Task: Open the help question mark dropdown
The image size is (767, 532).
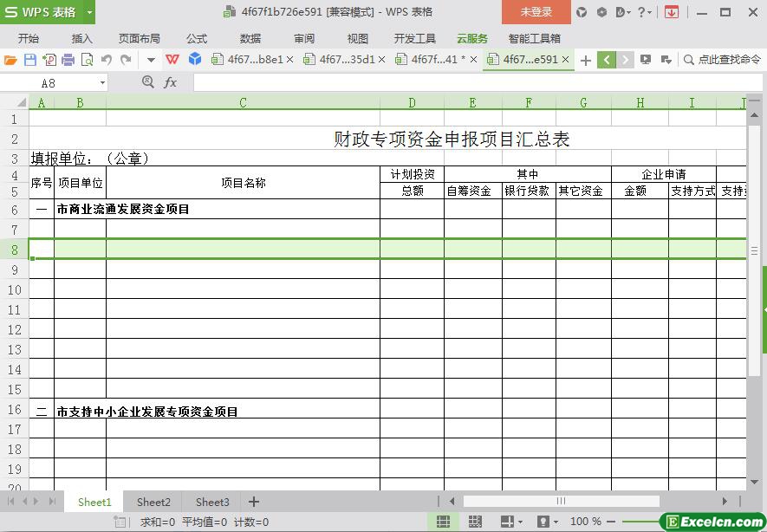Action: click(x=644, y=12)
